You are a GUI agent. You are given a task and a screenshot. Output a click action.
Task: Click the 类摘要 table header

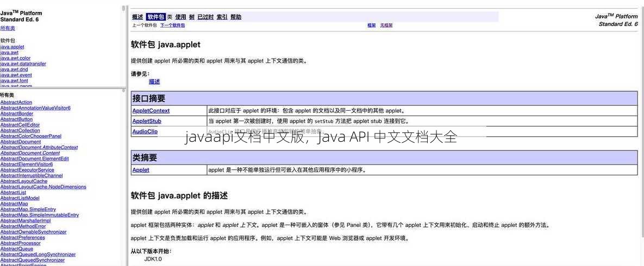[x=384, y=157]
